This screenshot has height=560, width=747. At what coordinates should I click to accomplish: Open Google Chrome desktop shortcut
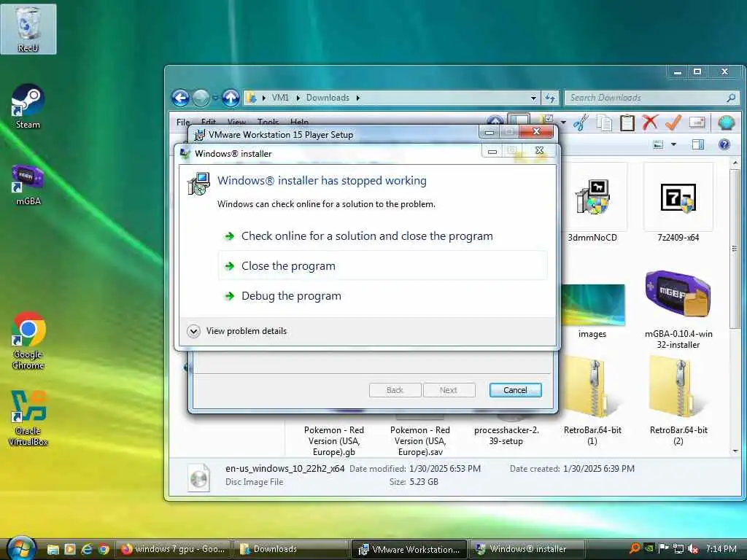click(x=28, y=341)
